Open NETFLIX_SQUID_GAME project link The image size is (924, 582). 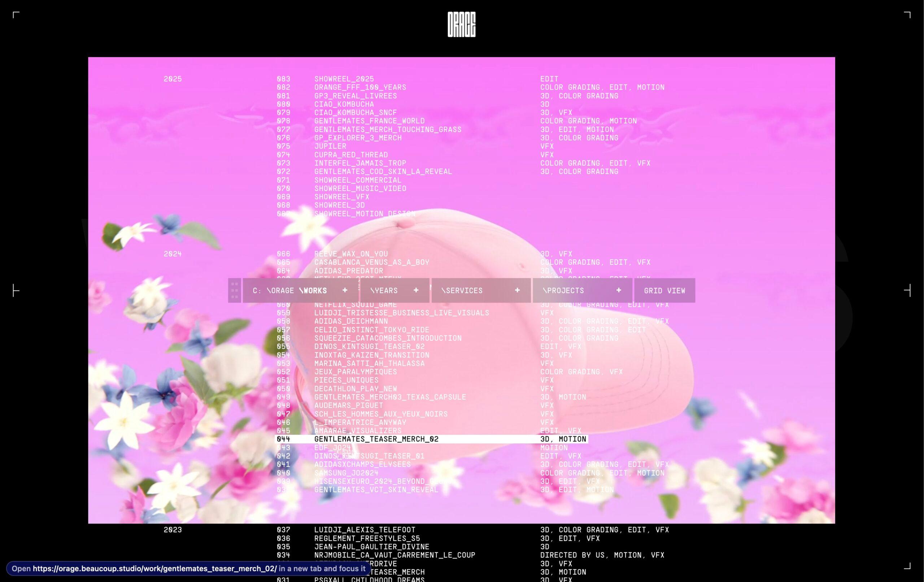pyautogui.click(x=355, y=305)
